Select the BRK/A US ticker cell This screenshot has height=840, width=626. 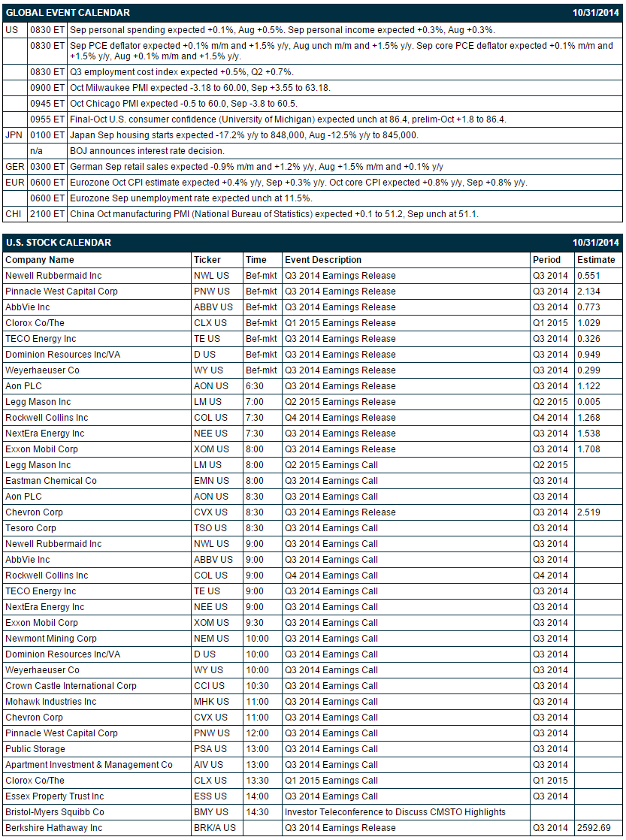[x=215, y=828]
